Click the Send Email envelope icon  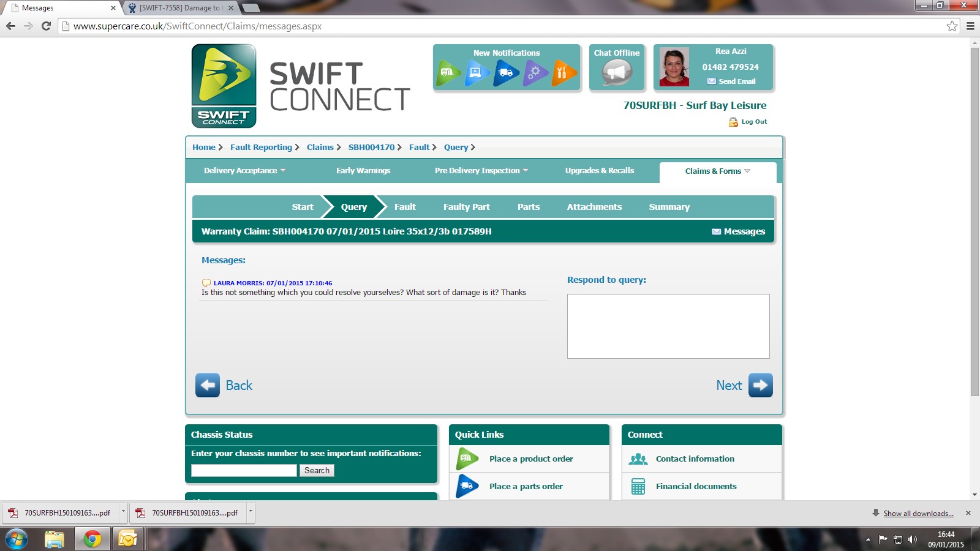pos(711,81)
